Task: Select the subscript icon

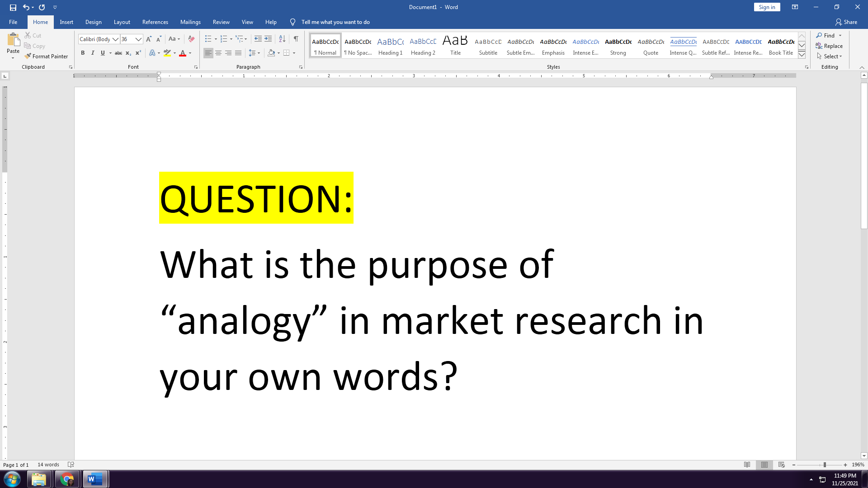Action: pyautogui.click(x=128, y=53)
